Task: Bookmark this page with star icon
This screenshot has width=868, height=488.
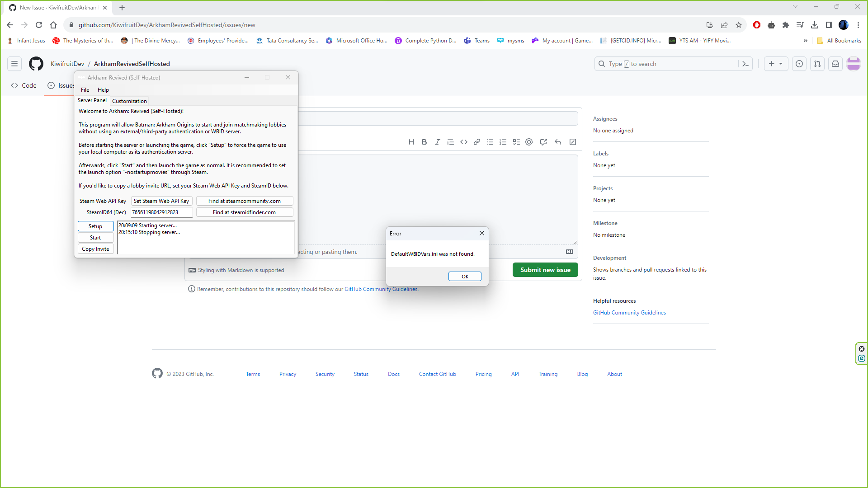Action: tap(739, 25)
